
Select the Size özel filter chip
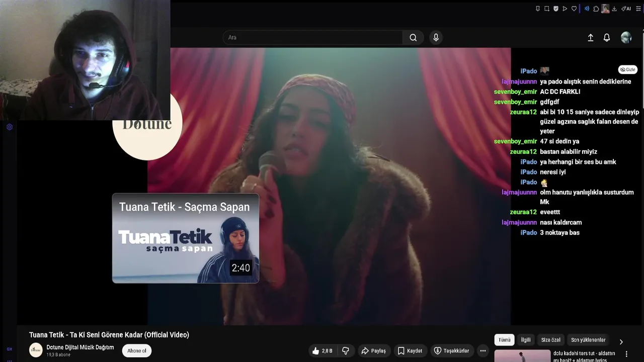(x=550, y=340)
